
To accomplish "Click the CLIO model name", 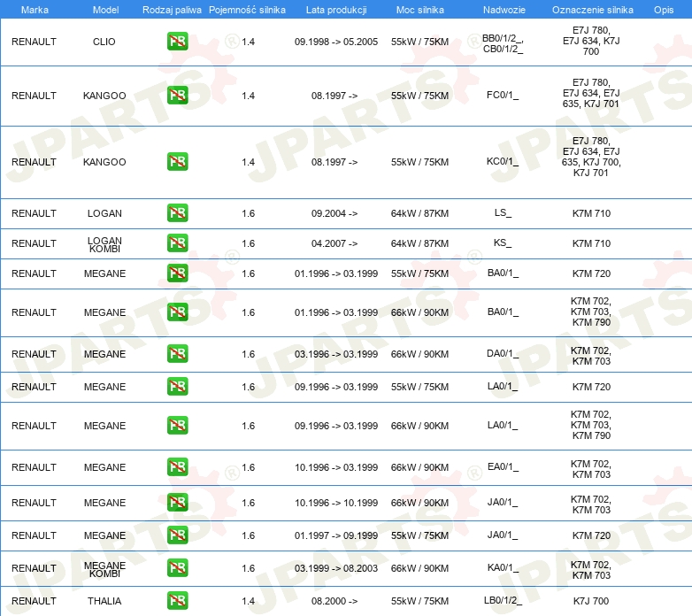I will (104, 42).
